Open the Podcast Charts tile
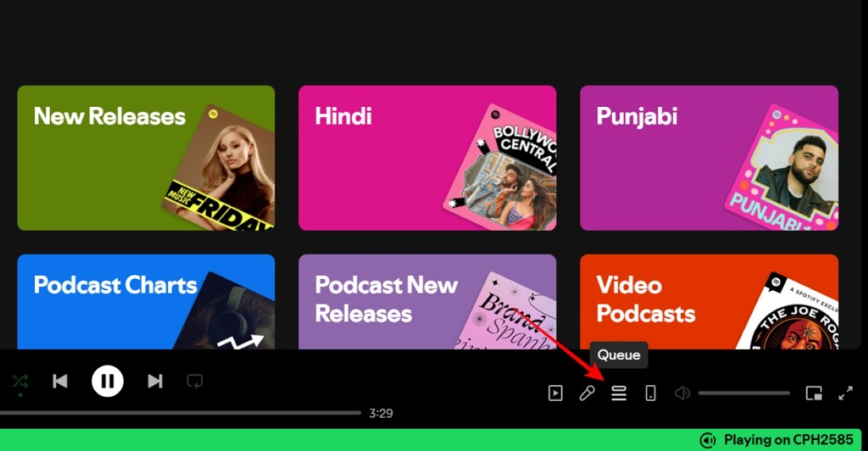This screenshot has width=868, height=451. point(146,302)
